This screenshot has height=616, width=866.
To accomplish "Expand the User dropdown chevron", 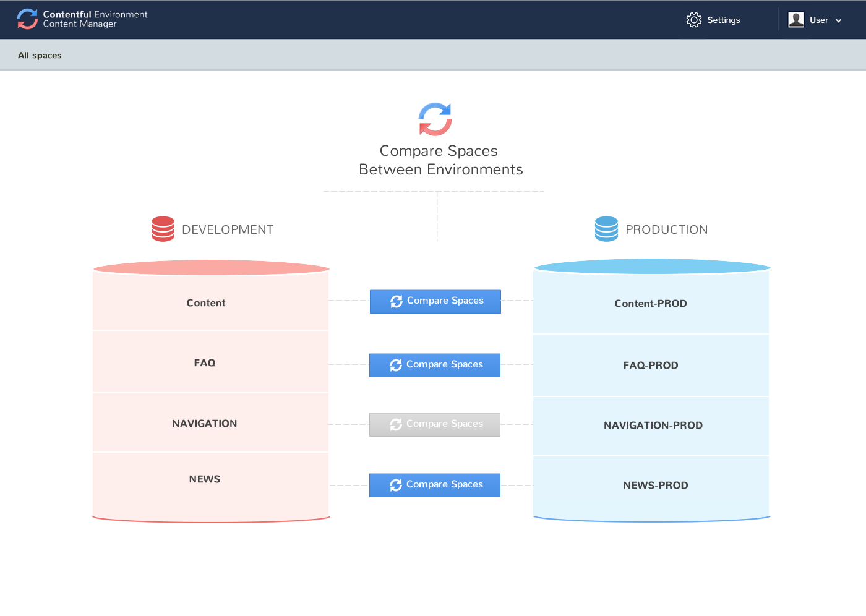I will click(x=839, y=20).
